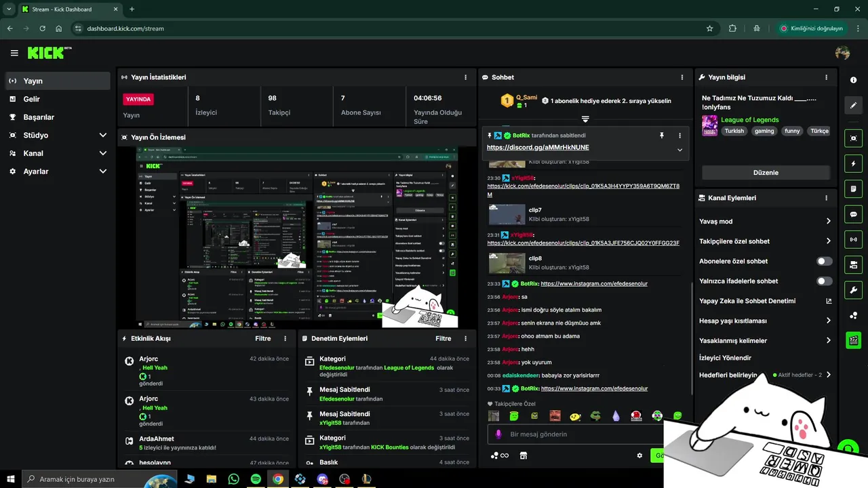This screenshot has height=488, width=868.
Task: Pick the red mushroom emote
Action: coord(636,415)
